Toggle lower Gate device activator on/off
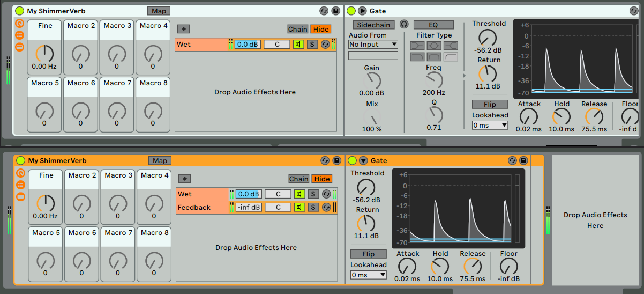This screenshot has width=644, height=294. pyautogui.click(x=352, y=160)
